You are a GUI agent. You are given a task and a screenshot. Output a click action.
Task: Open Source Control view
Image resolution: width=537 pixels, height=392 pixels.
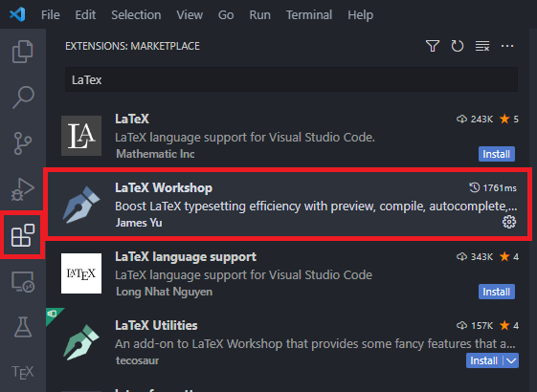point(23,143)
